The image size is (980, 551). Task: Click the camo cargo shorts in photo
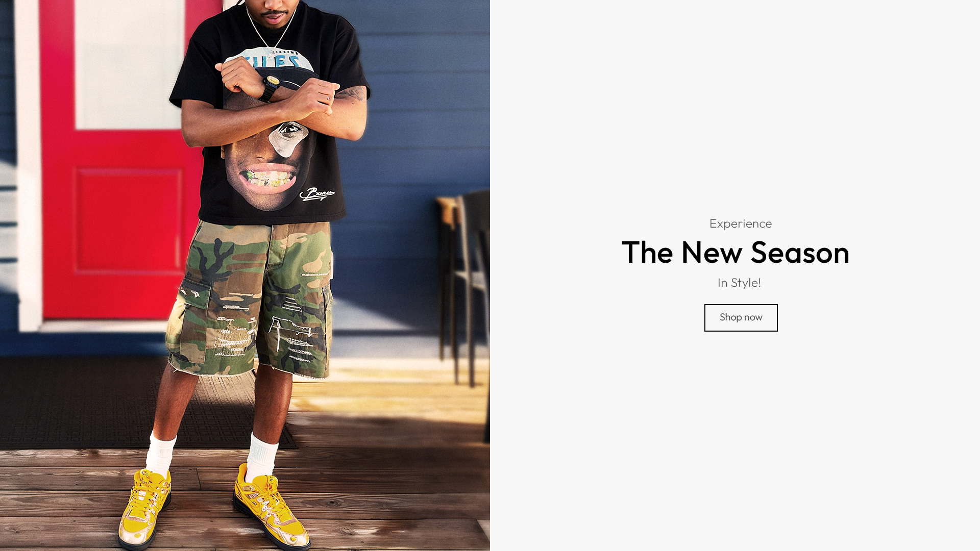point(250,298)
